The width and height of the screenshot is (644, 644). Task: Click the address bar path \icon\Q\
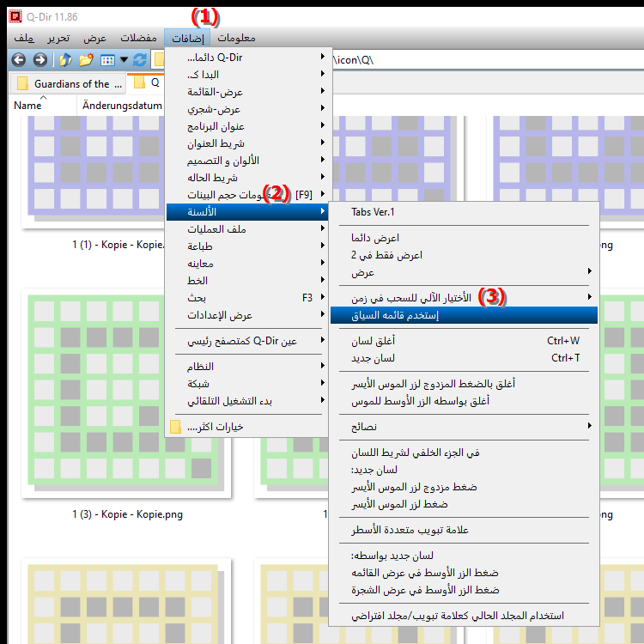(x=353, y=60)
